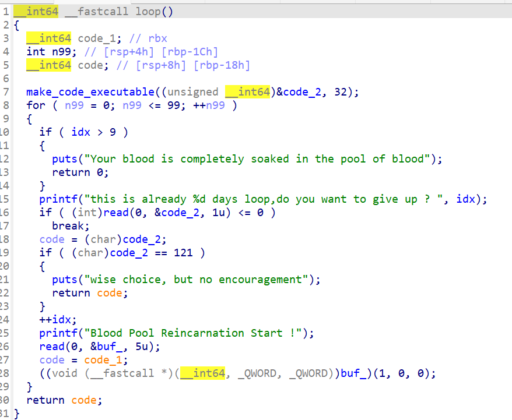
Task: Click idx in the 'idx > 9' condition
Action: [80, 132]
